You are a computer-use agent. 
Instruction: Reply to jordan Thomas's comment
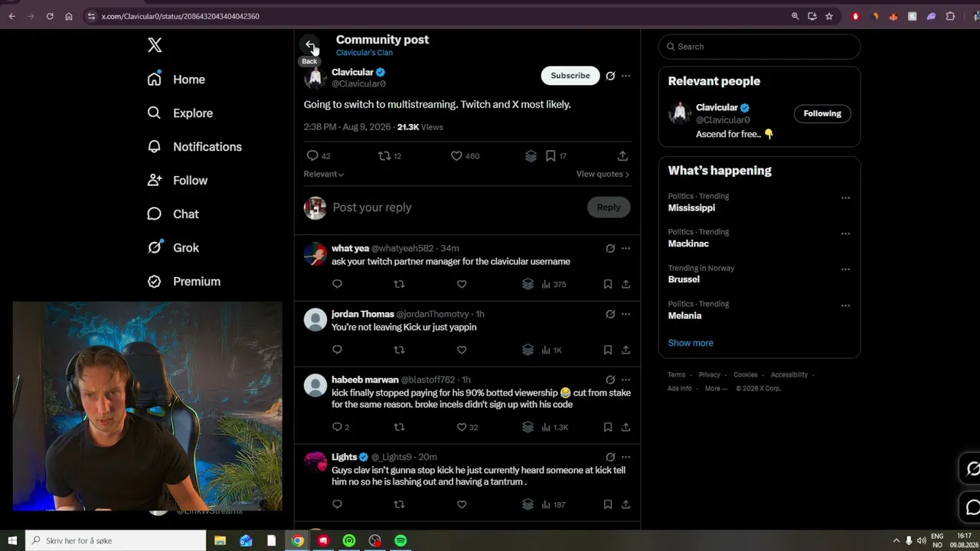pyautogui.click(x=337, y=350)
